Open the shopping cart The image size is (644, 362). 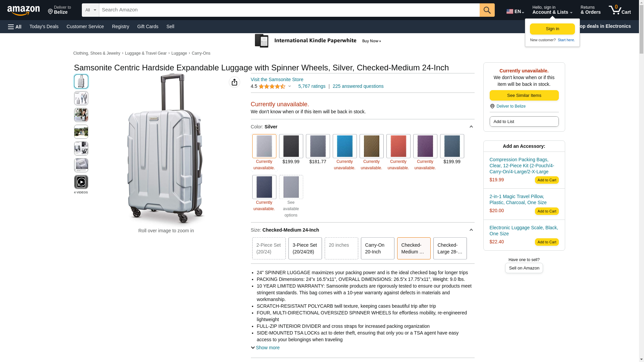click(x=620, y=10)
